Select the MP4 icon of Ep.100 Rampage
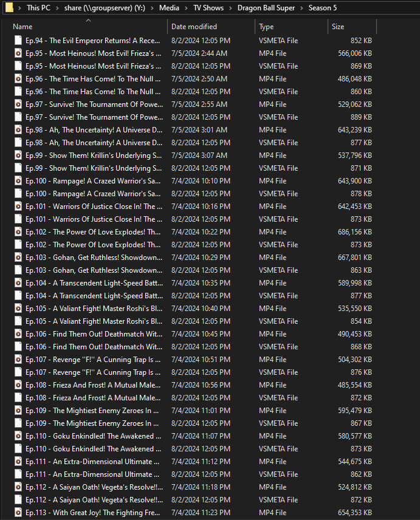The width and height of the screenshot is (420, 520). (18, 181)
